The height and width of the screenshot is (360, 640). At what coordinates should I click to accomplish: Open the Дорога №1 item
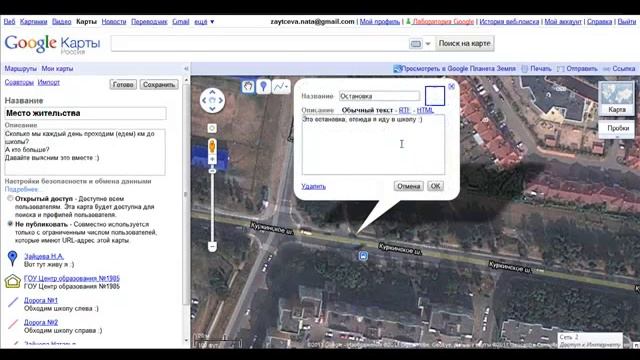[x=41, y=300]
